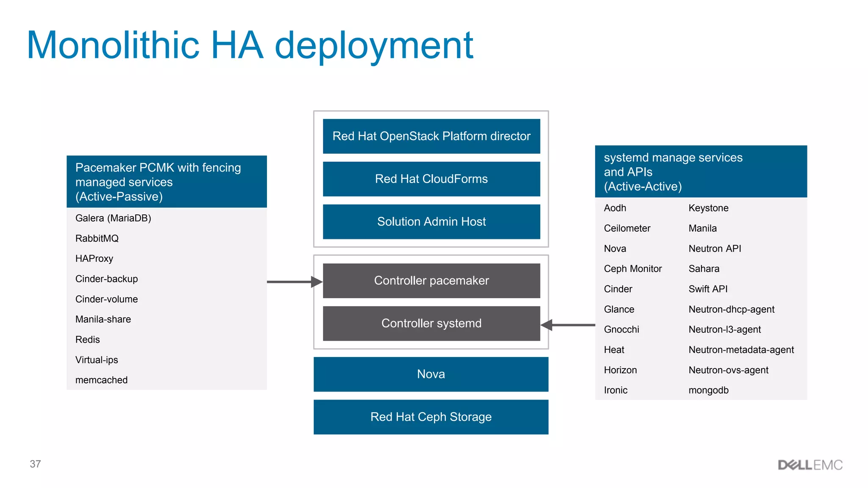
Task: Click the Controller systemd block
Action: tap(431, 324)
